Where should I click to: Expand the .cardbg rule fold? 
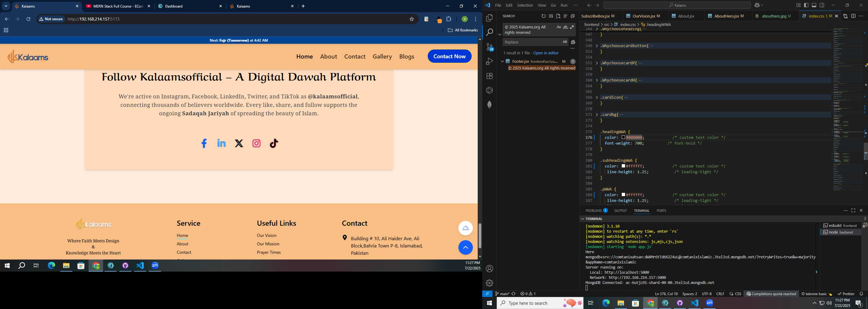click(597, 115)
